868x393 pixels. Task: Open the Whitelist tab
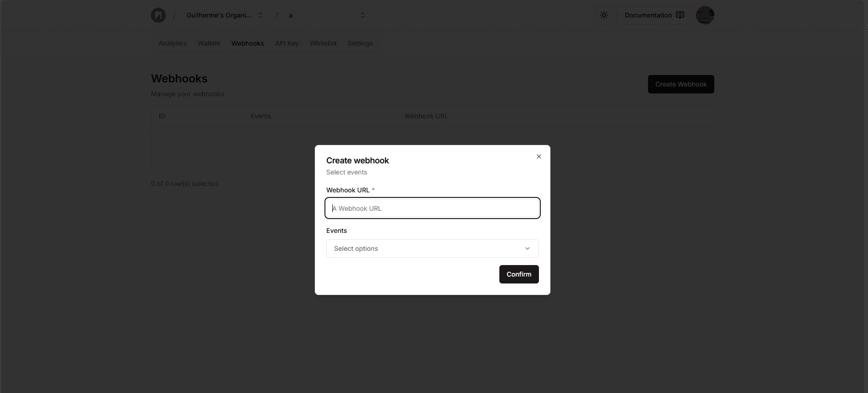[x=323, y=43]
